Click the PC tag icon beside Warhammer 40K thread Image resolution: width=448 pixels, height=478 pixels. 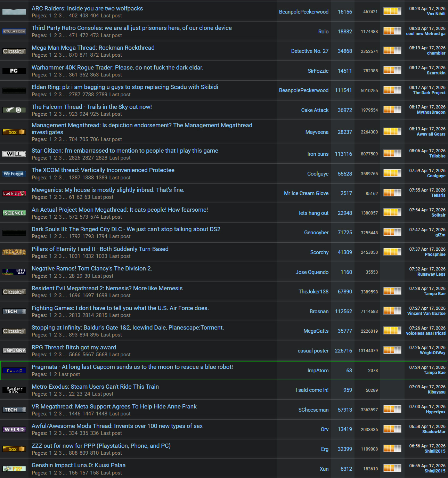14,71
